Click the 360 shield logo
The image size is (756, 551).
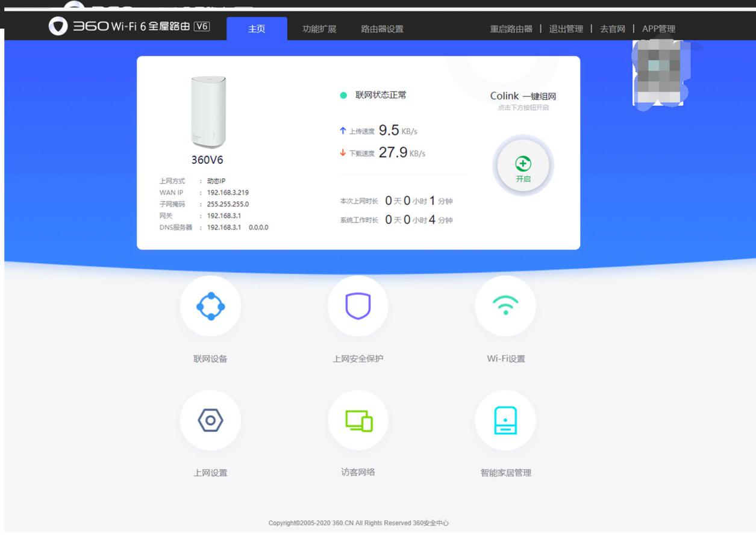coord(57,28)
